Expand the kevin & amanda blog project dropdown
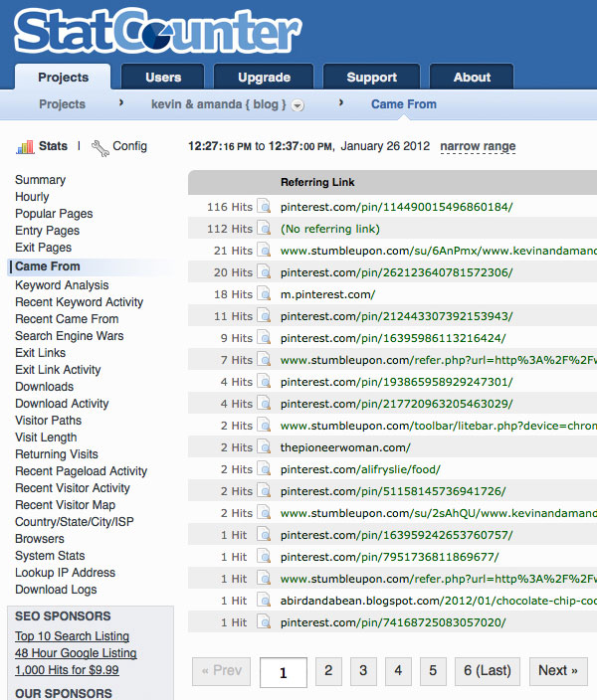Viewport: 597px width, 700px height. click(298, 105)
